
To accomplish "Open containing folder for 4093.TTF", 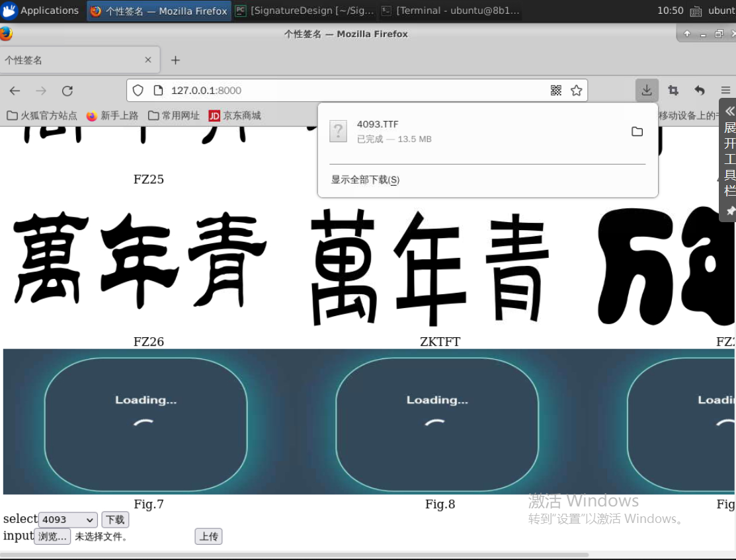I will 637,132.
